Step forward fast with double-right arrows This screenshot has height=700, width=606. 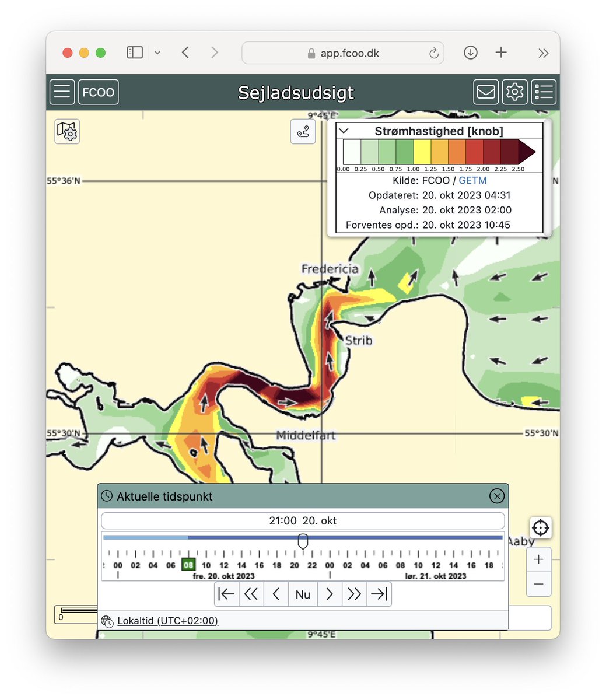pos(354,594)
